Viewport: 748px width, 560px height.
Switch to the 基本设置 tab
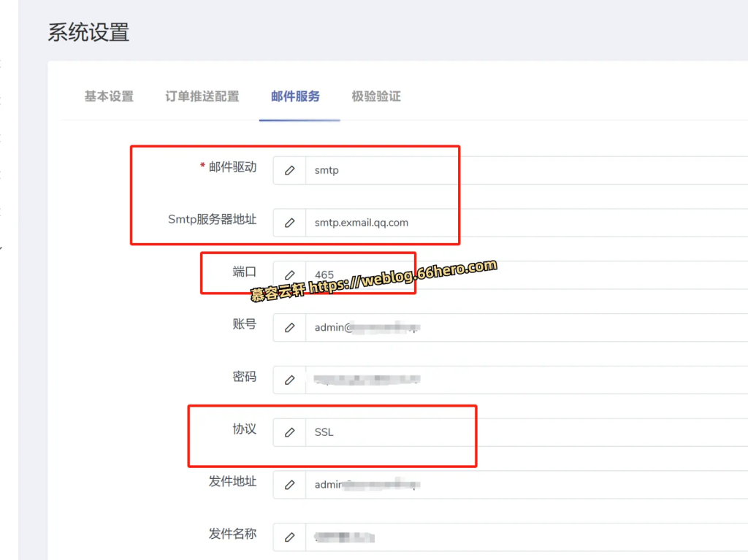109,96
